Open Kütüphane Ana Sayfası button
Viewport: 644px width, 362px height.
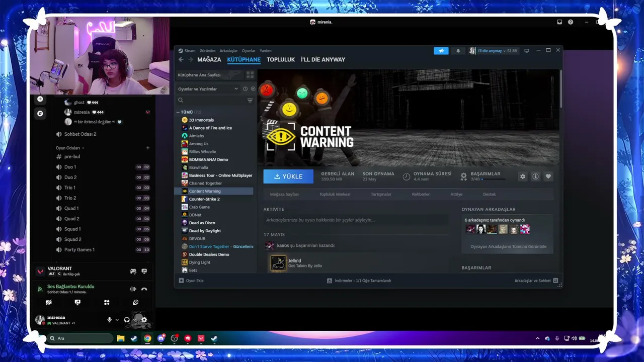[209, 75]
